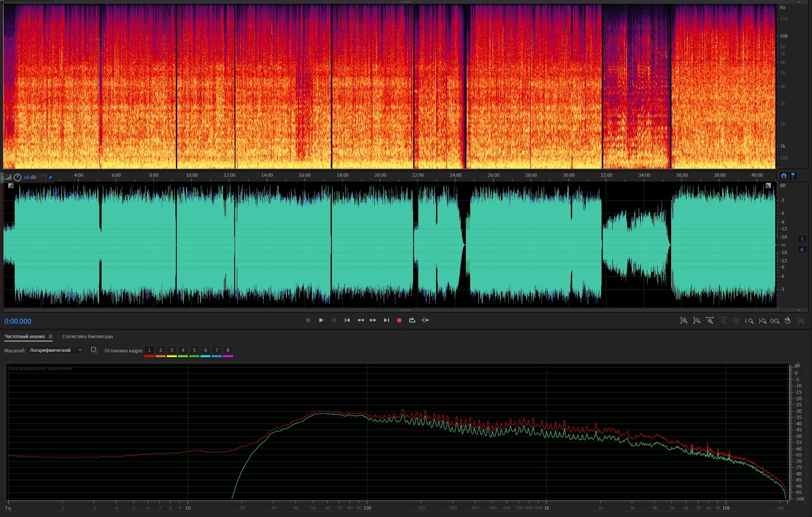This screenshot has height=517, width=812.
Task: Zoom in amplitude icon
Action: [x=684, y=321]
